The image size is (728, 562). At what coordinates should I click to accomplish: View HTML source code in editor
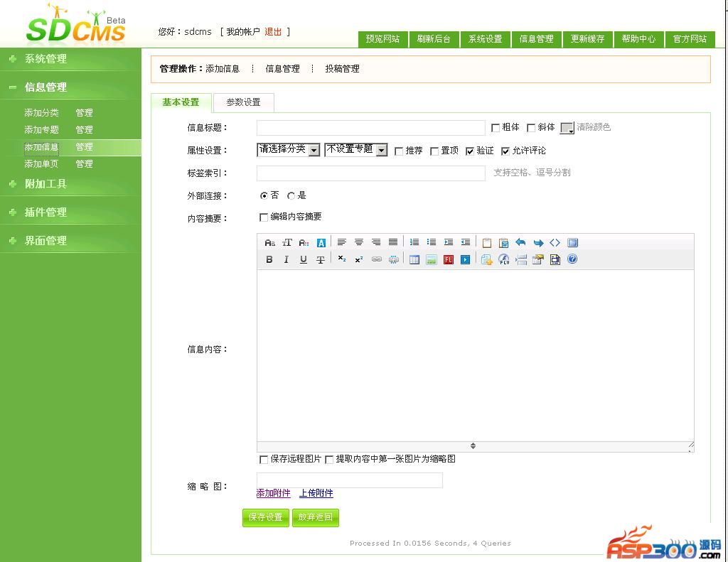point(555,243)
